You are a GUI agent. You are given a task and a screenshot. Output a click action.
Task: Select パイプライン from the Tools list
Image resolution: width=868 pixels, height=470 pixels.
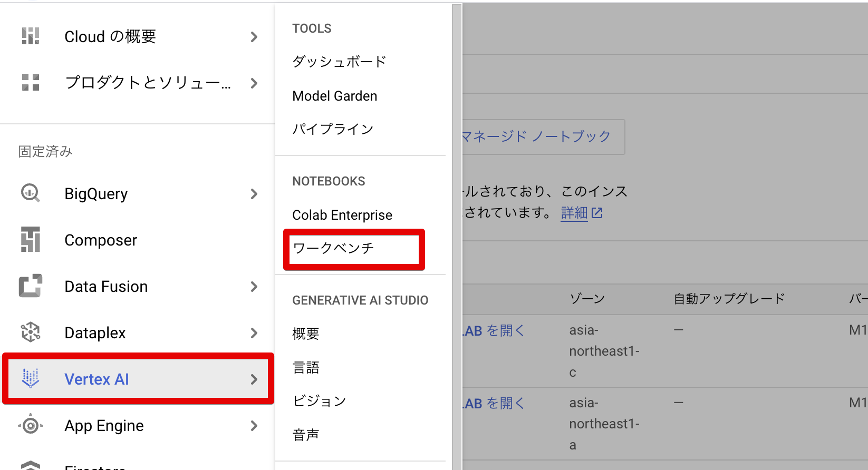pos(333,129)
